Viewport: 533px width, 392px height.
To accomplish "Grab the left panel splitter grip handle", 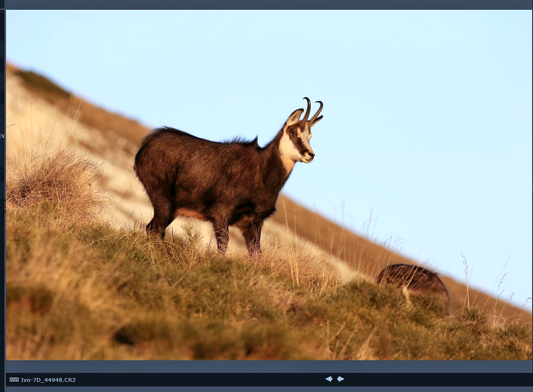I will (5, 206).
